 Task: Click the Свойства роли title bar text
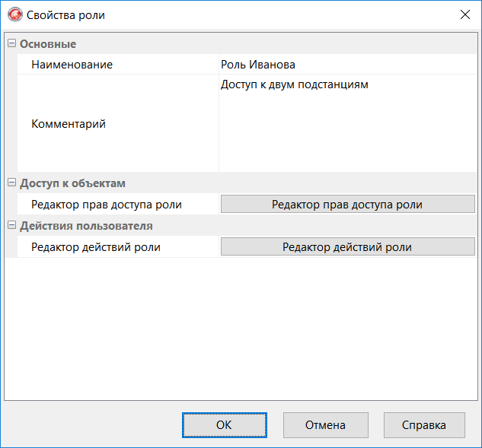pyautogui.click(x=66, y=15)
